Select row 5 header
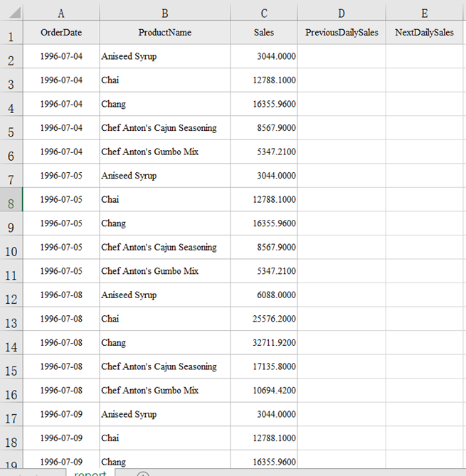The image size is (466, 476). point(11,128)
